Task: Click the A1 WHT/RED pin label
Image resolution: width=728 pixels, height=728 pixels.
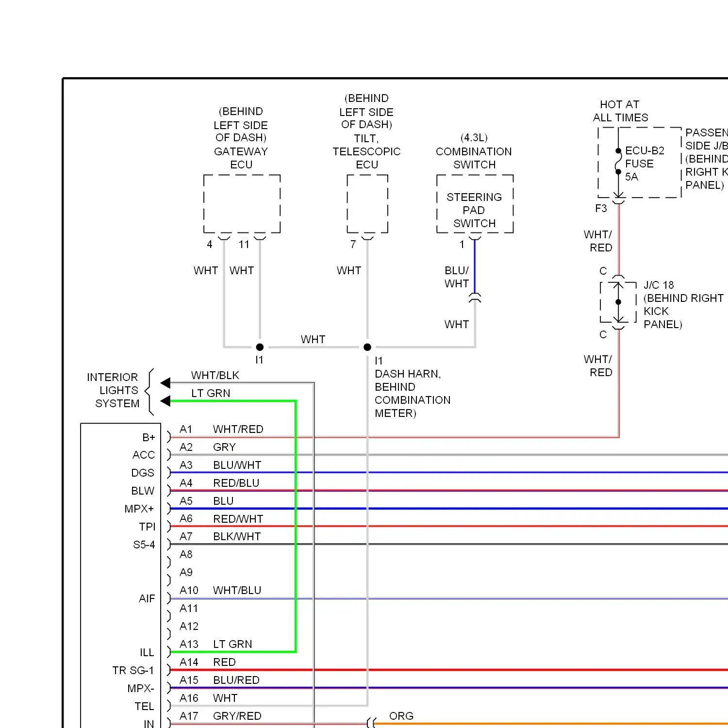Action: coord(221,429)
